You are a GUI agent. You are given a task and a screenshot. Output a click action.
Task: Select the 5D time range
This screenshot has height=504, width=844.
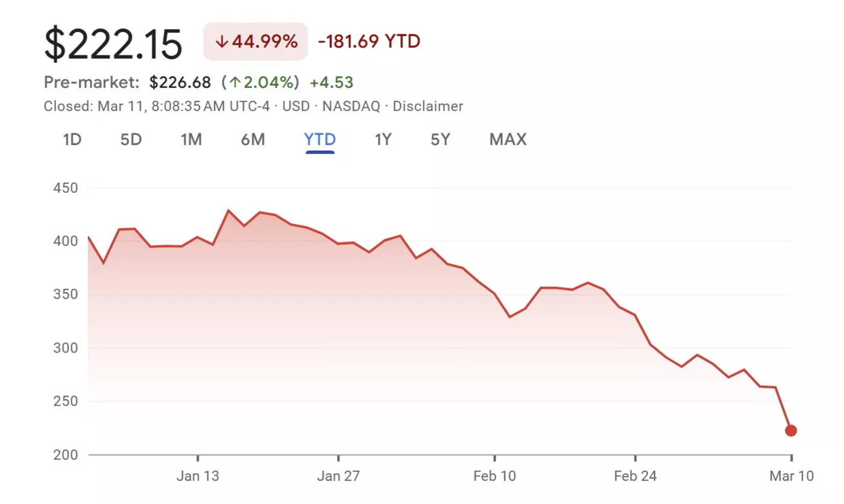pyautogui.click(x=131, y=139)
